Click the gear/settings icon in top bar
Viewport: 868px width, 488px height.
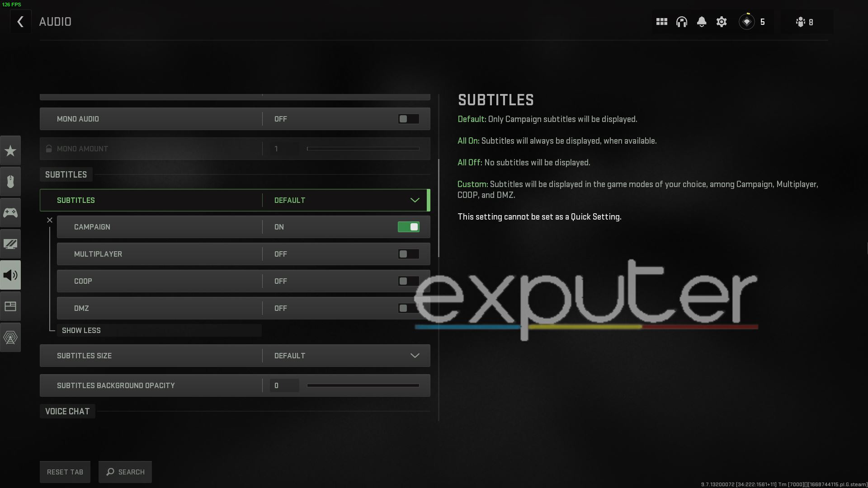[x=722, y=22]
